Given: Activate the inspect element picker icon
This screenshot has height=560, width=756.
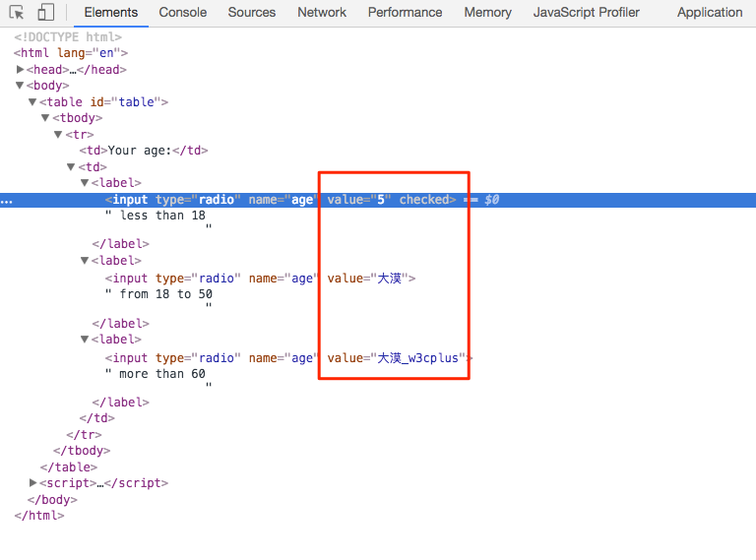Looking at the screenshot, I should click(17, 13).
